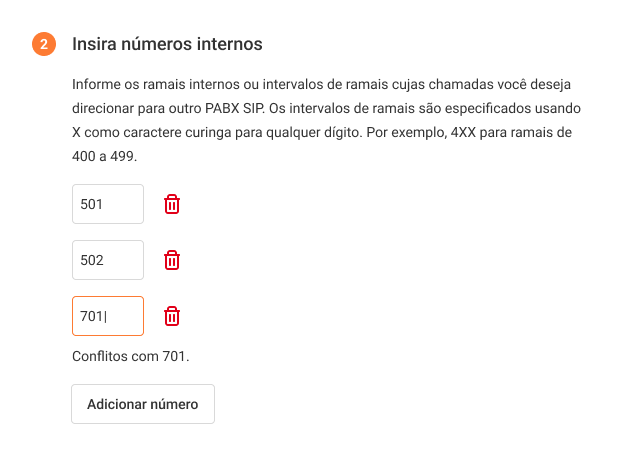Click the "Conflitos com 701." error message
Image resolution: width=624 pixels, height=456 pixels.
tap(131, 355)
